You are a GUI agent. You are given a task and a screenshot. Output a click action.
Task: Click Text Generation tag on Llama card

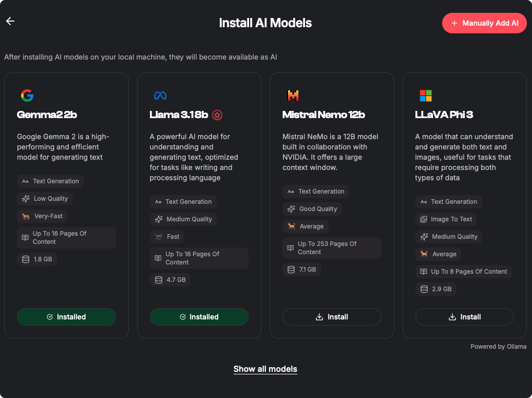[x=183, y=201]
